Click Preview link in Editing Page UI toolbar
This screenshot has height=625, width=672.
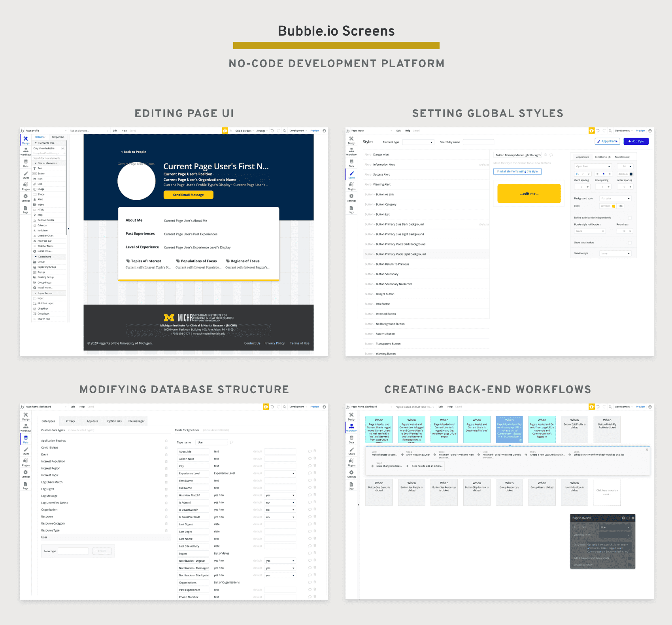[x=315, y=131]
